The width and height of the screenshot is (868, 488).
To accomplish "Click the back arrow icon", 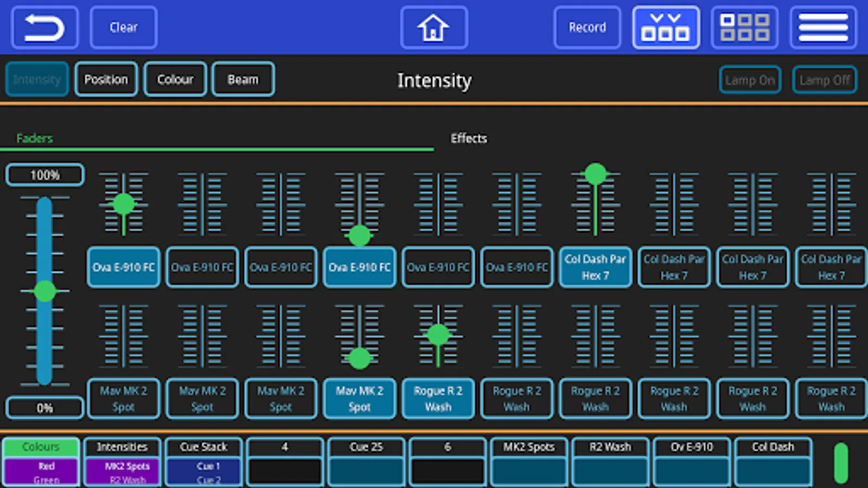I will [44, 27].
